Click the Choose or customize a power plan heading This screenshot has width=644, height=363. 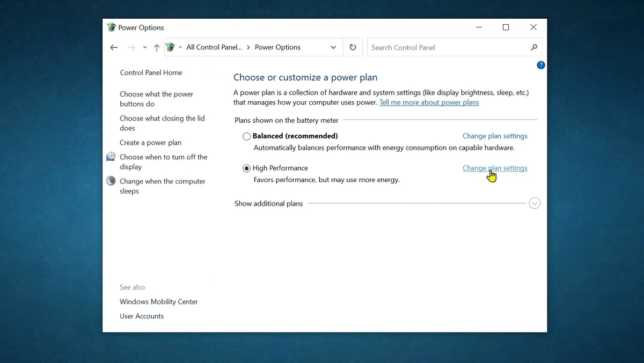pyautogui.click(x=305, y=78)
